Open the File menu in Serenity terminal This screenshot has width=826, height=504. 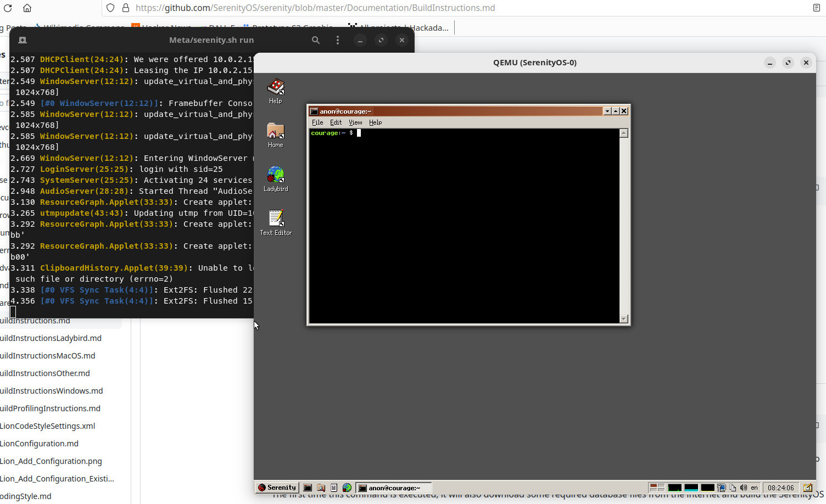[x=317, y=122]
